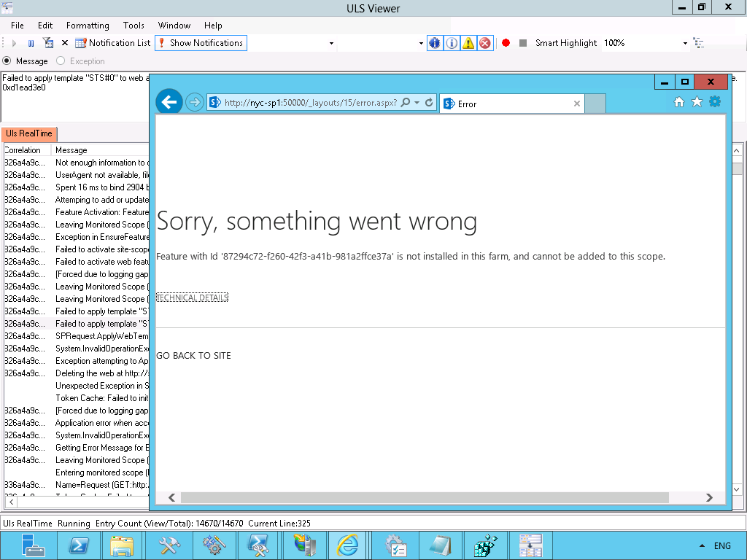Screen dimensions: 747x560
Task: Click the TECHNICAL DETAILS link
Action: coord(192,297)
